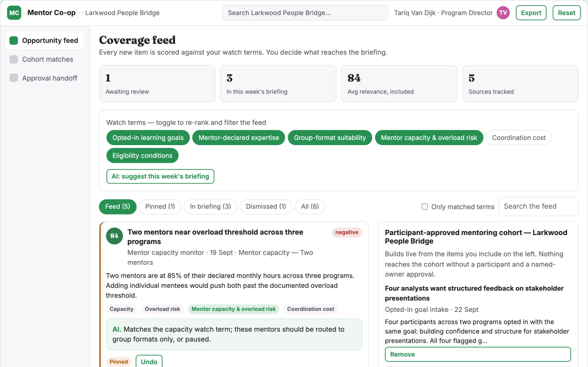Click the Capacity tag on the feed item
The height and width of the screenshot is (367, 588).
[x=121, y=309]
